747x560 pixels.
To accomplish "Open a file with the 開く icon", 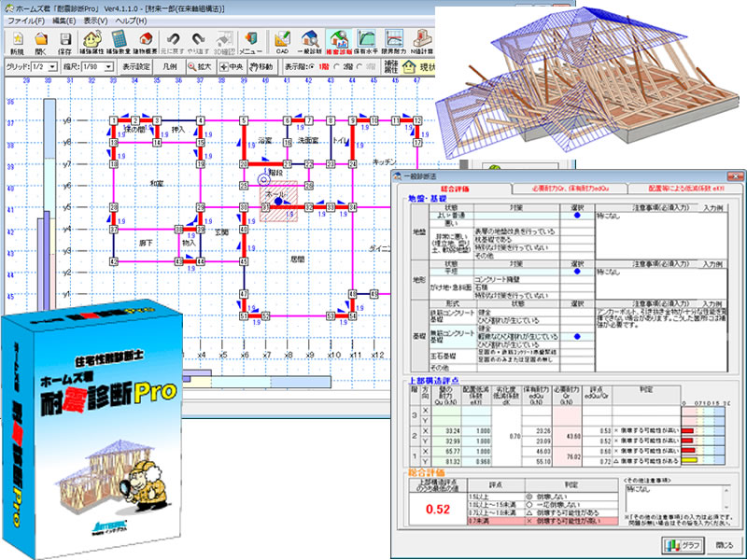I will (42, 42).
